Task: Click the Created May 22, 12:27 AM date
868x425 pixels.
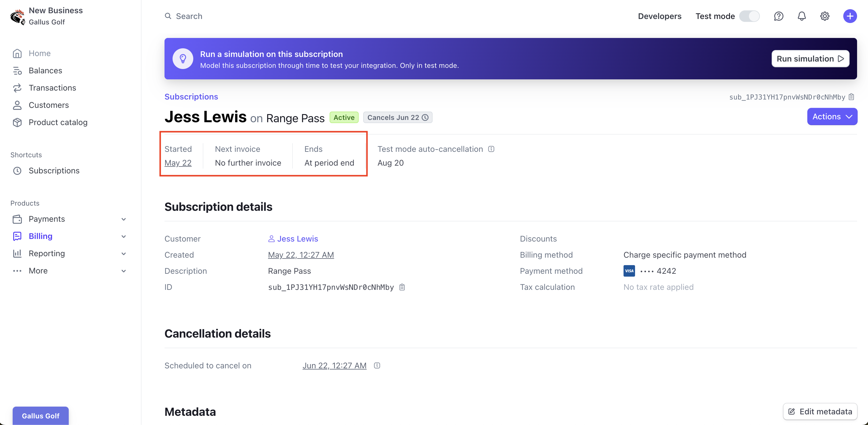Action: point(301,255)
